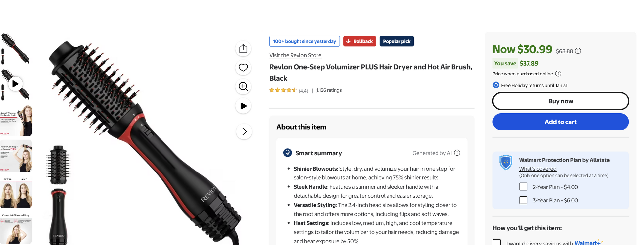The image size is (644, 245).
Task: Enable Walmart+ delivery savings checkbox
Action: pos(496,242)
